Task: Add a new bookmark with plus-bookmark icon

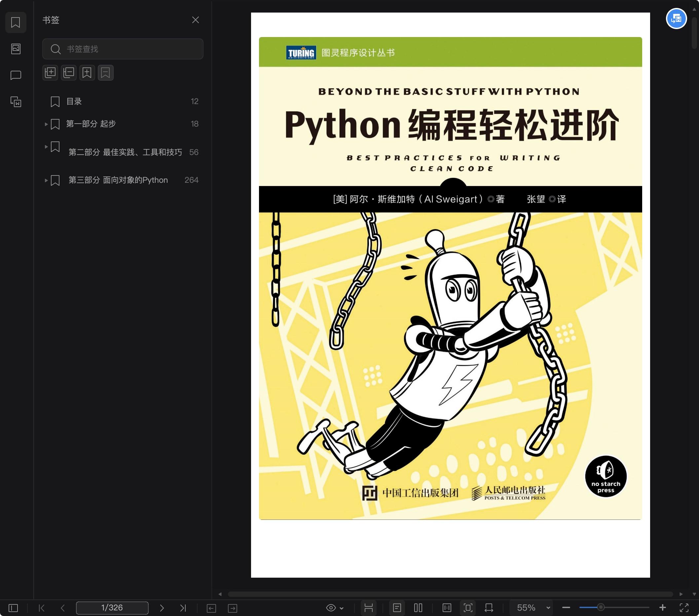Action: click(87, 72)
